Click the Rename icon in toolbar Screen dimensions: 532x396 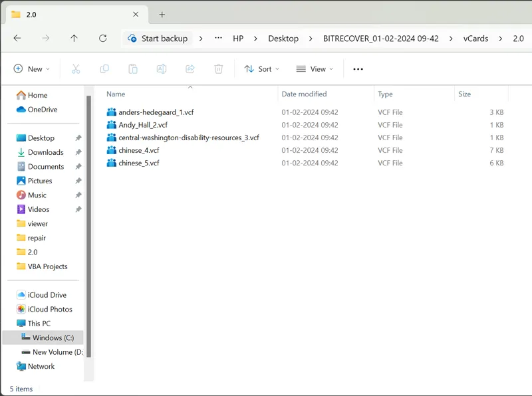(x=162, y=69)
